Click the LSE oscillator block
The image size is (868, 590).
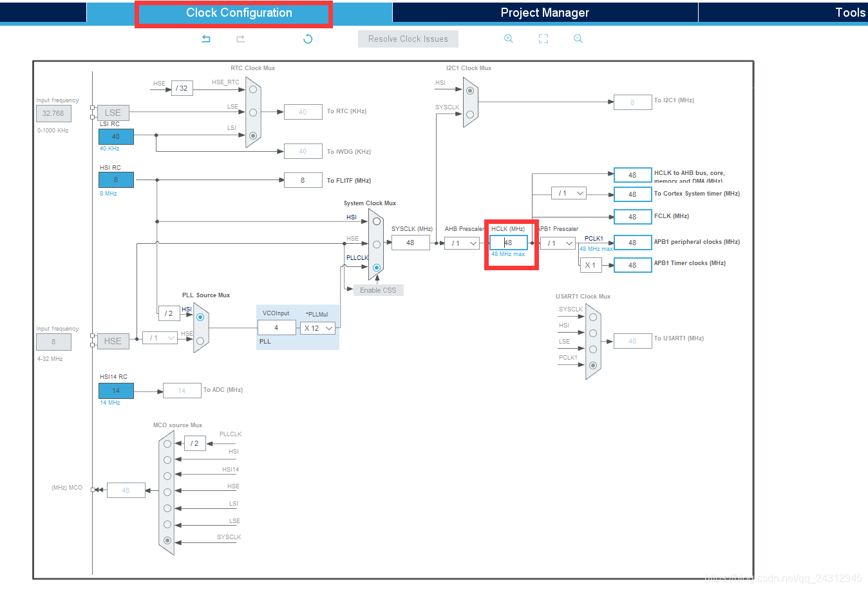point(113,113)
